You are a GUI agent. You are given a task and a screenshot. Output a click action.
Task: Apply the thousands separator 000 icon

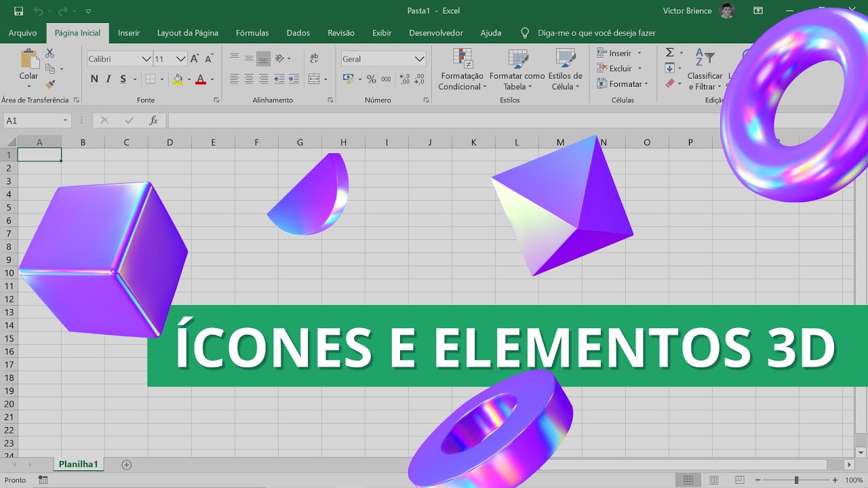pyautogui.click(x=386, y=79)
